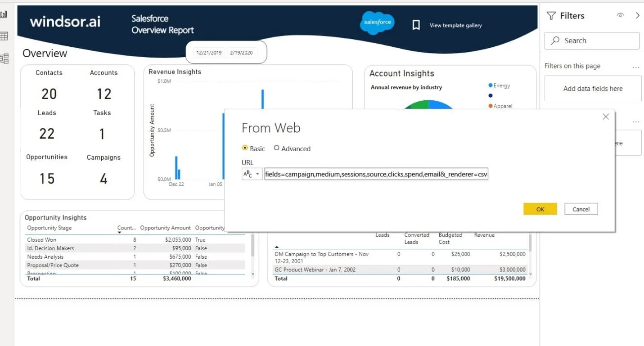The height and width of the screenshot is (346, 644).
Task: Click the tallest blue bar in Revenue Insights
Action: point(262,99)
